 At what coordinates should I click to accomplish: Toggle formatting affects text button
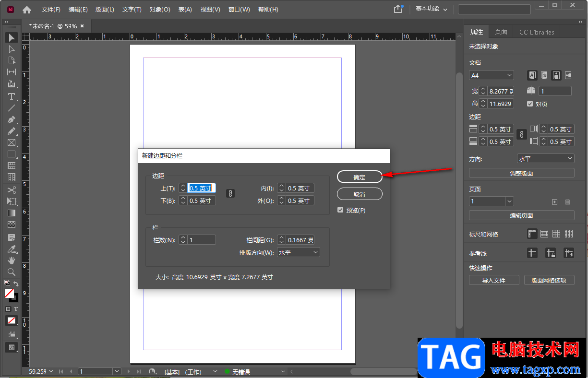click(x=15, y=309)
